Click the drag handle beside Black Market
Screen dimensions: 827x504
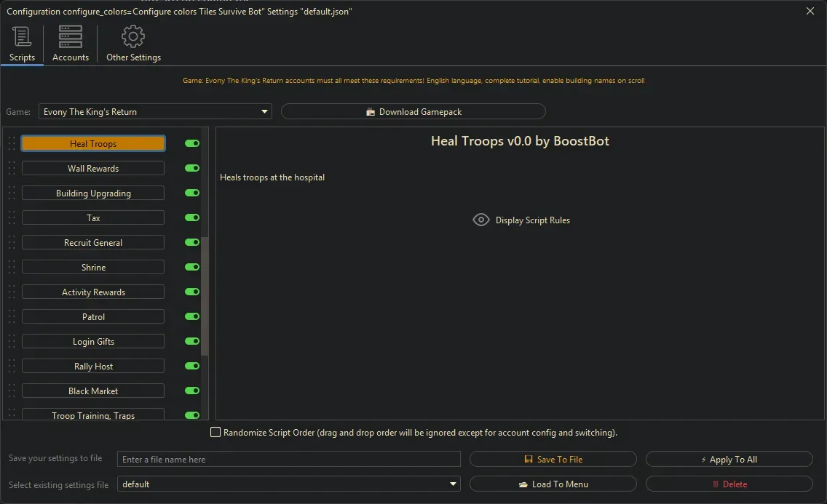[x=12, y=391]
